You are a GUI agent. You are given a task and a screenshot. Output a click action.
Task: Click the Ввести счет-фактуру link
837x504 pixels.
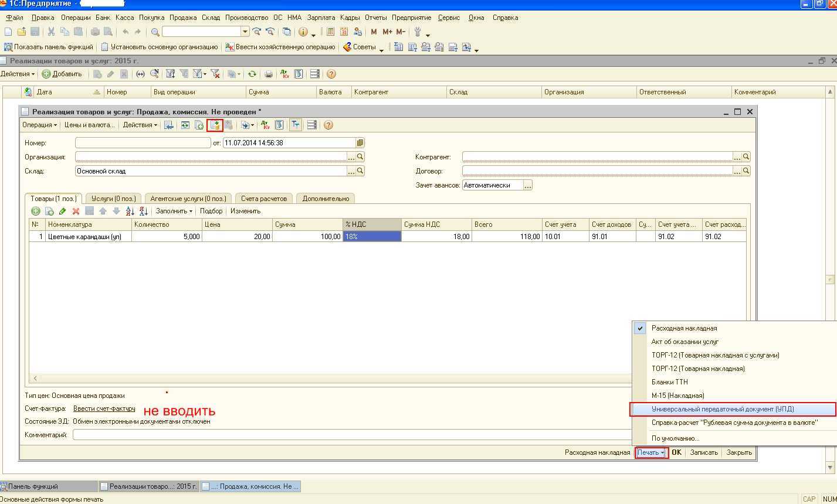pos(104,408)
